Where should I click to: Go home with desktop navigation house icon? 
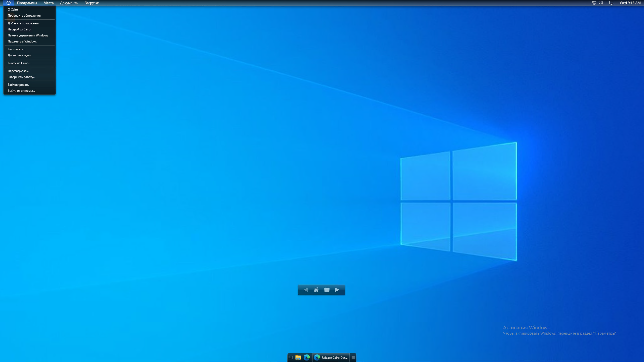[316, 290]
